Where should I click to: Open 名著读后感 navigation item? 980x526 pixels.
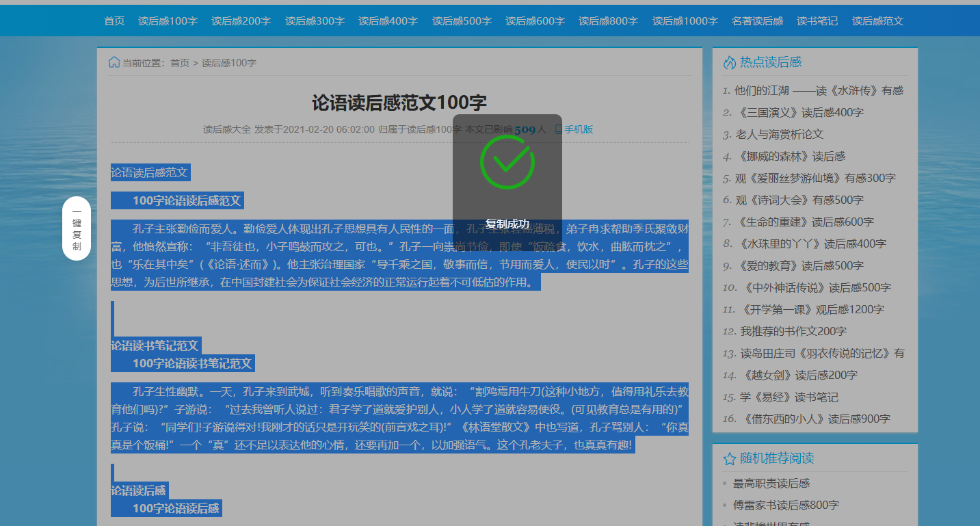(x=758, y=21)
